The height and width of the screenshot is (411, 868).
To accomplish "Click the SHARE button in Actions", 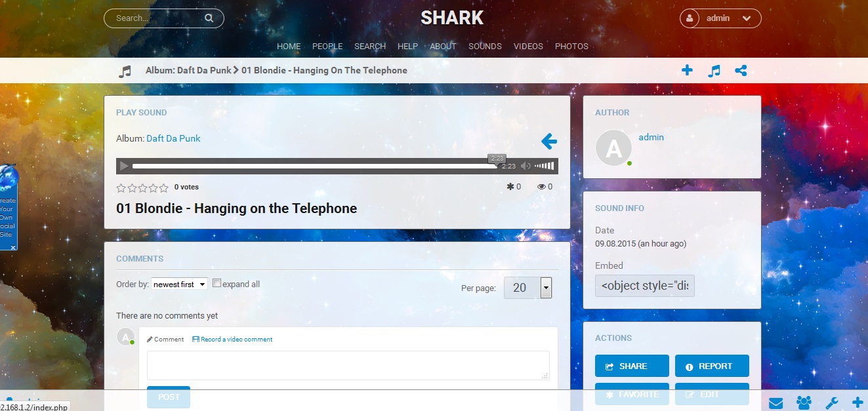I will (632, 366).
